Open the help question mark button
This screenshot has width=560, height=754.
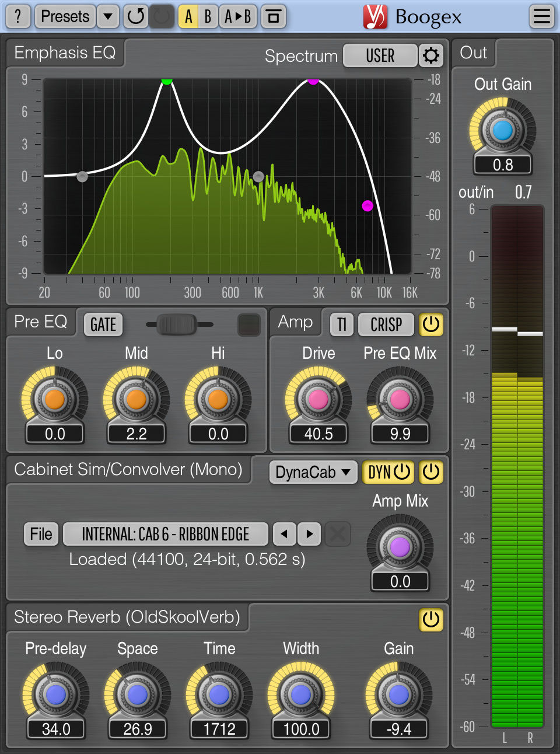tap(18, 16)
